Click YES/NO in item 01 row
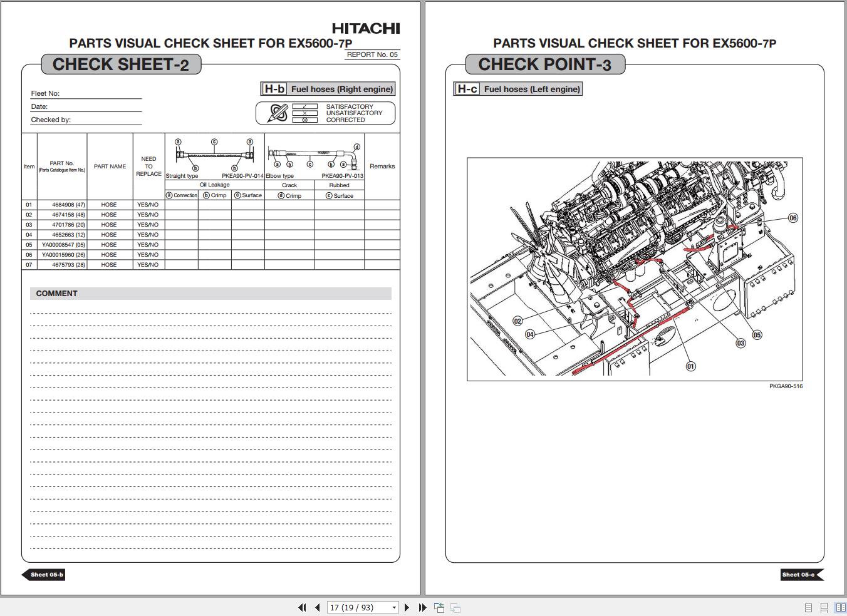This screenshot has width=847, height=616. (148, 205)
